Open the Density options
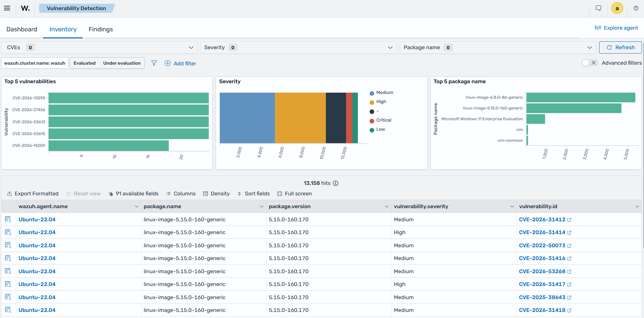This screenshot has height=318, width=644. [216, 194]
